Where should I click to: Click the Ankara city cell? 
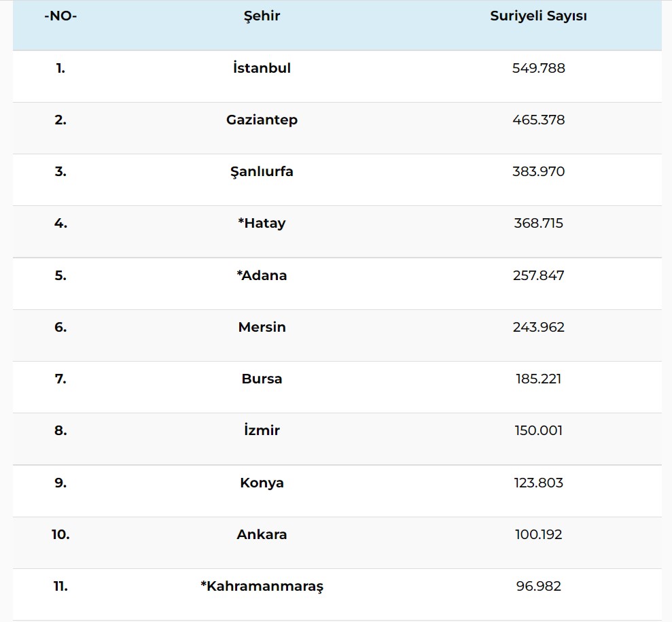(x=262, y=534)
